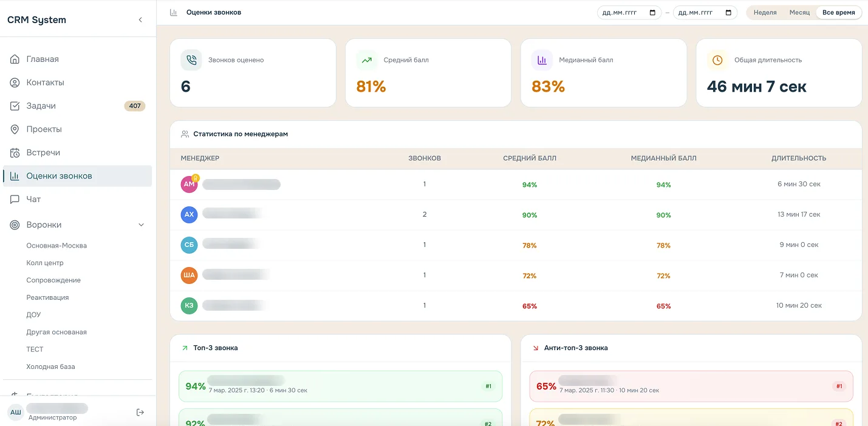Click the 13 мин 17 сек duration
Image resolution: width=868 pixels, height=426 pixels.
point(799,214)
